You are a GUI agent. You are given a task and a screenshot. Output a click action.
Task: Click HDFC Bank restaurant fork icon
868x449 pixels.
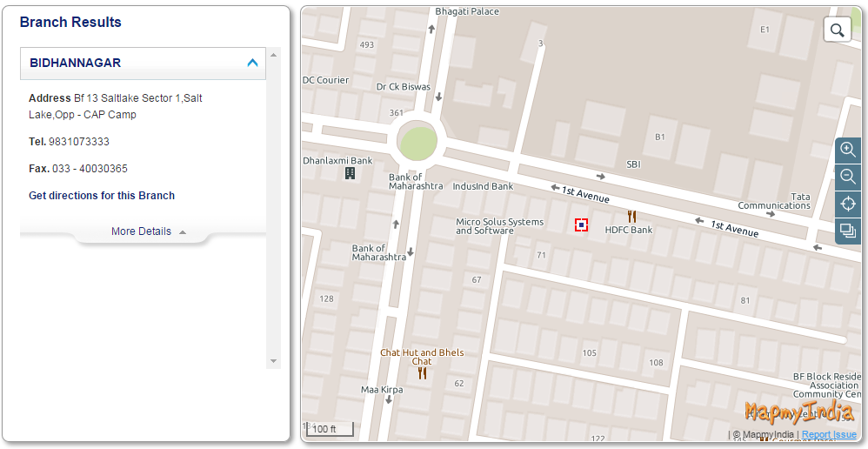[x=631, y=216]
